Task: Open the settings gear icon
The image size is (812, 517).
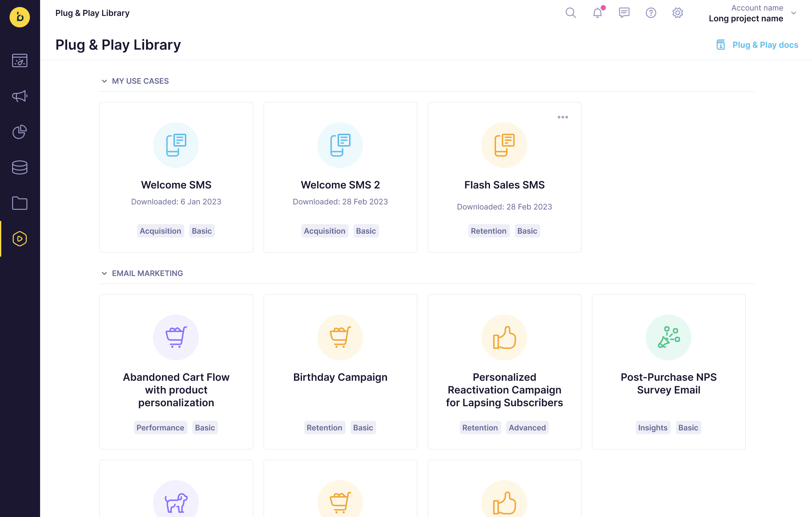Action: tap(677, 13)
